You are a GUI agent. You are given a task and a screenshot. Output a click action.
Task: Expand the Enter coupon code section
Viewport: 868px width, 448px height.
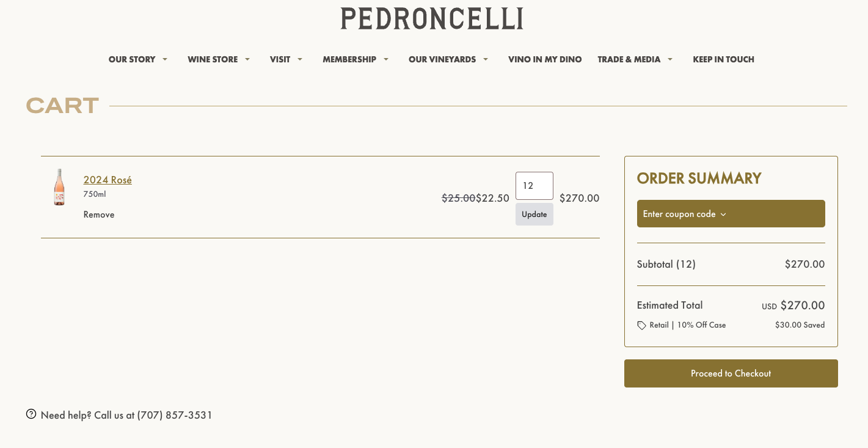(x=731, y=214)
